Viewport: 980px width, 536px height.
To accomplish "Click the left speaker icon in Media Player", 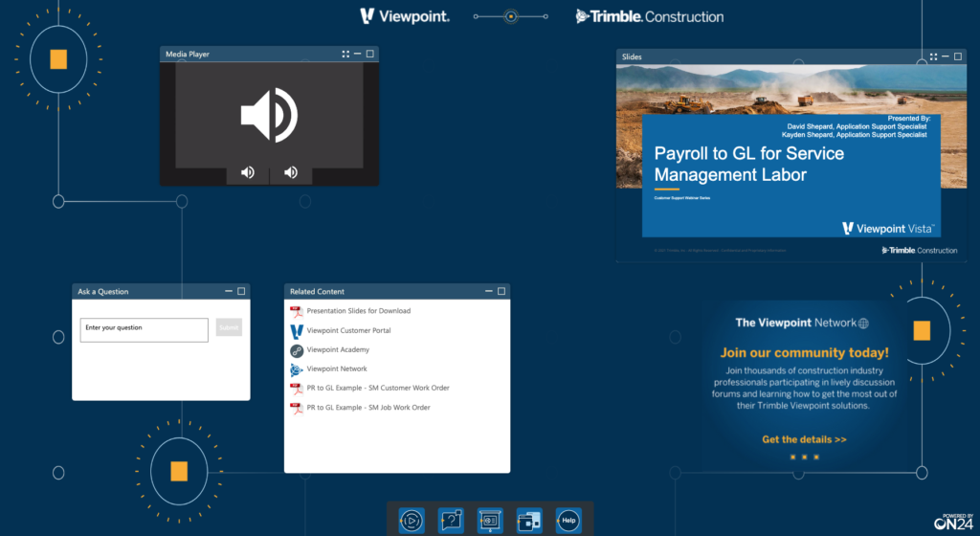I will [248, 172].
